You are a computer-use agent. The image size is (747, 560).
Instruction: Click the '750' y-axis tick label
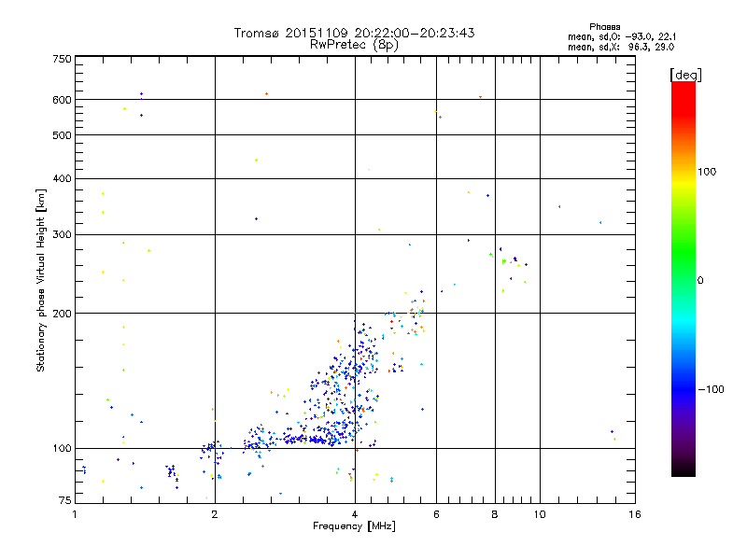[62, 59]
